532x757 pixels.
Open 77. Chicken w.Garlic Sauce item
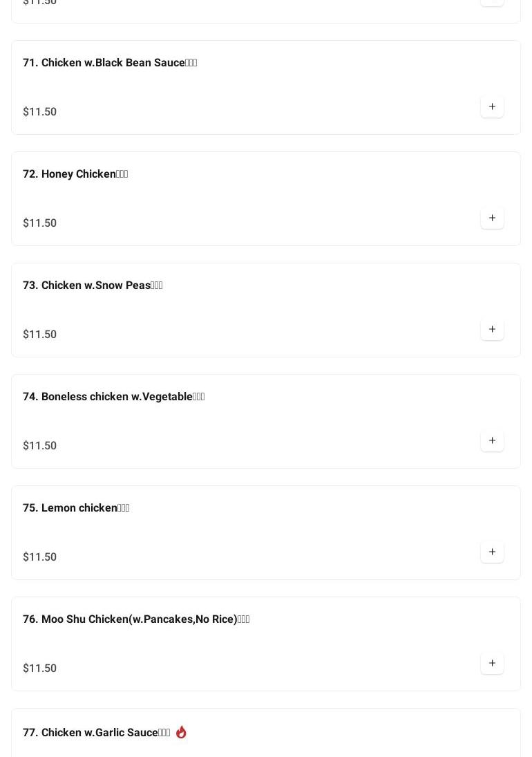(x=96, y=733)
